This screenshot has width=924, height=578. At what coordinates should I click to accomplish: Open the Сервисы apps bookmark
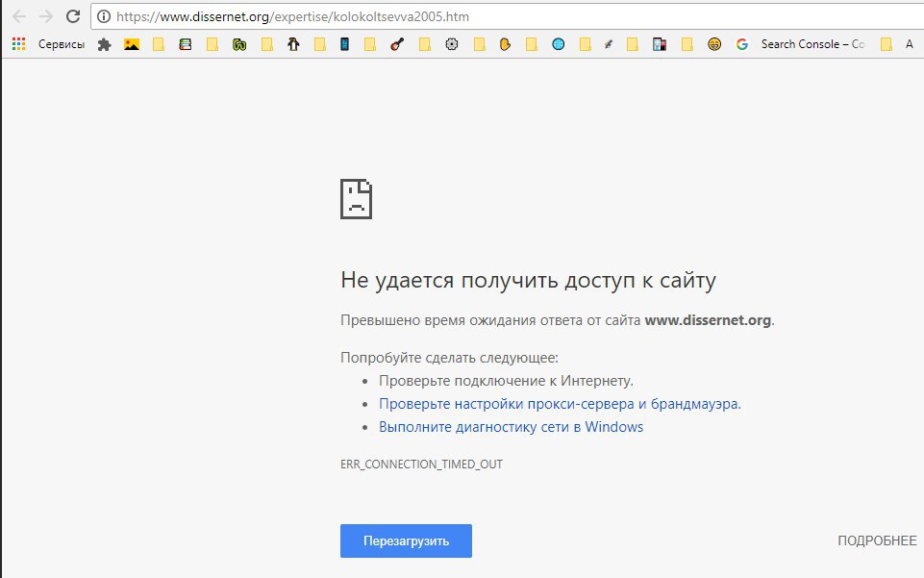48,44
